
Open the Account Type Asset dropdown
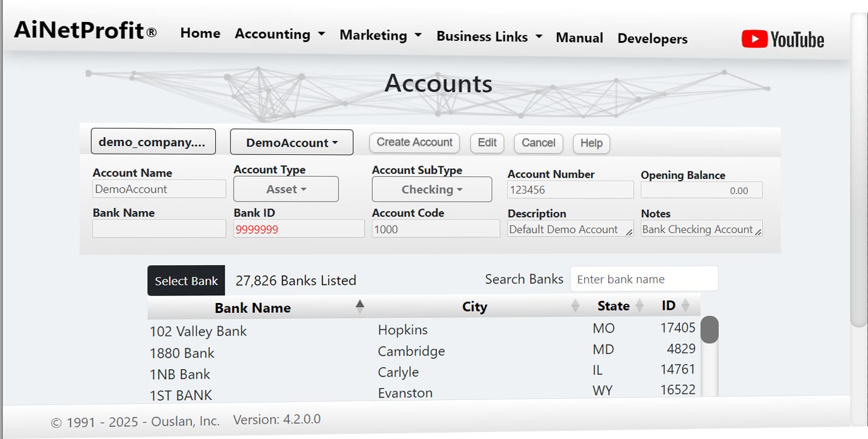286,189
